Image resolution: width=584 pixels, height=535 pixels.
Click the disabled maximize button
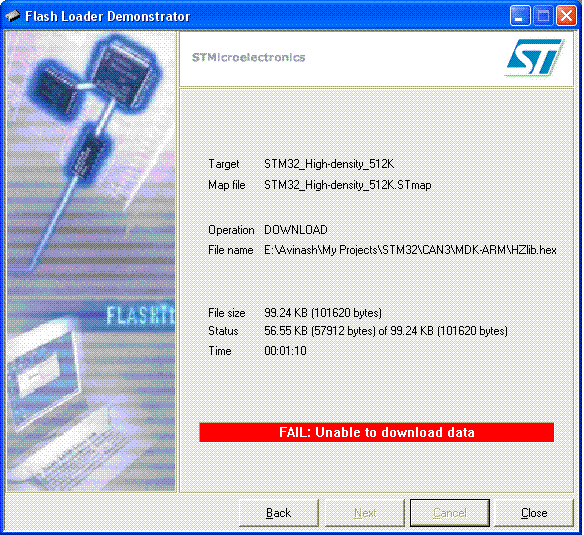[543, 16]
